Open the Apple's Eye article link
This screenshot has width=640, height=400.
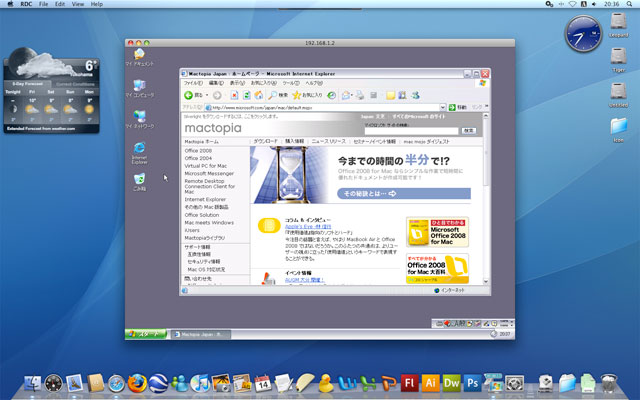pos(308,227)
